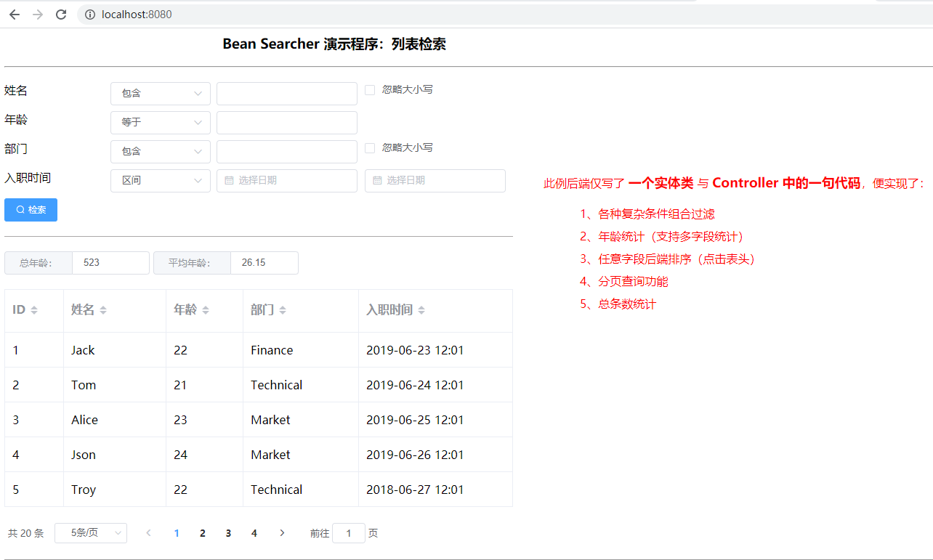
Task: Click the 2019-06-26 12:01 date cell
Action: (435, 455)
